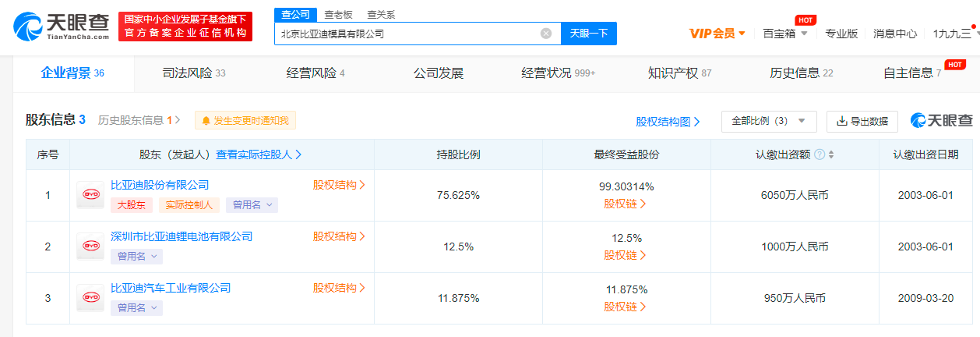Select the 实际控制人 tag
This screenshot has height=337, width=980.
click(x=189, y=205)
